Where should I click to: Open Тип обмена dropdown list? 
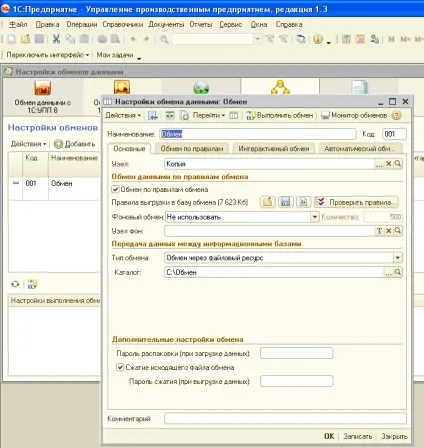click(x=398, y=258)
